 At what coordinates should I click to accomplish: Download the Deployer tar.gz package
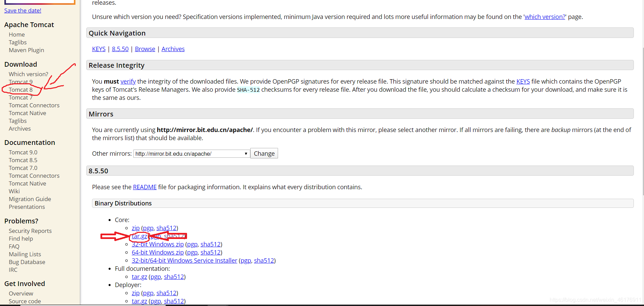coord(139,301)
